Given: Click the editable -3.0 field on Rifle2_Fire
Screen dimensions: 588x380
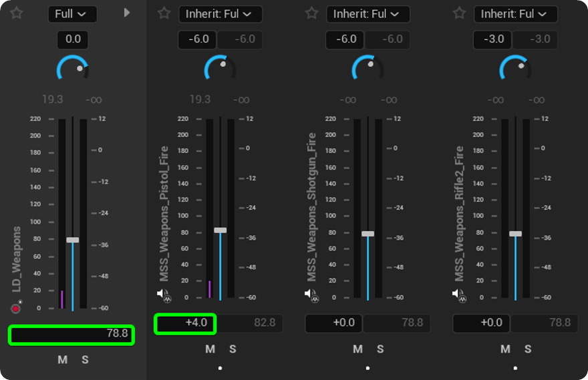Looking at the screenshot, I should [493, 39].
